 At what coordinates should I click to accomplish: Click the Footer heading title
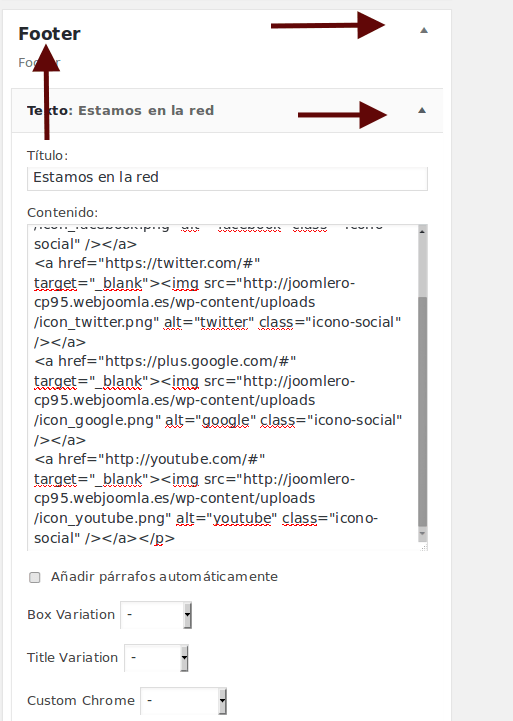click(x=49, y=34)
